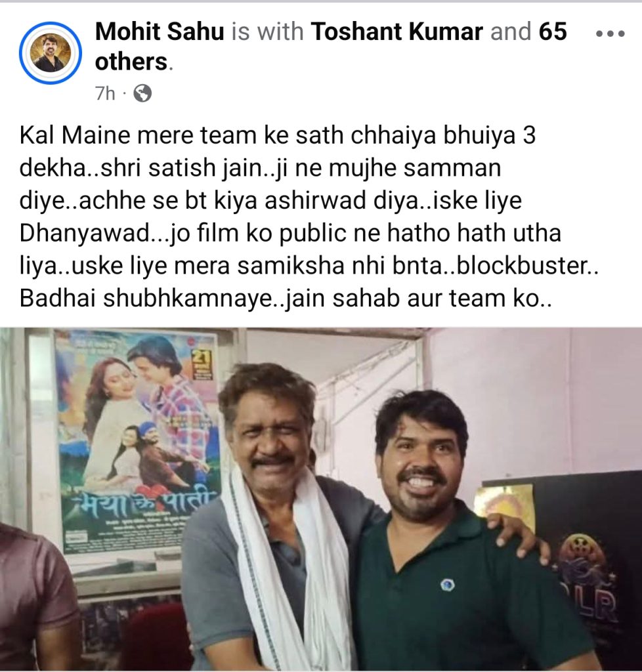
Task: Open the attached post photo
Action: coord(321,499)
